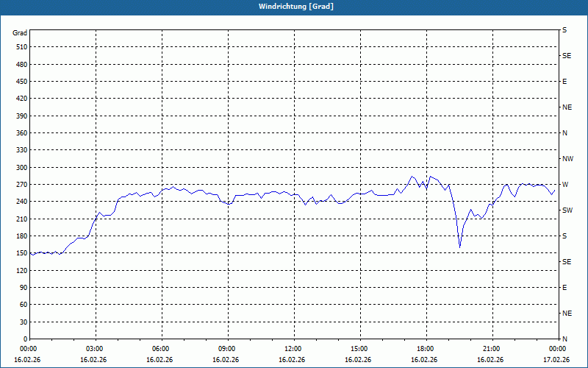Select the 120 degree axis value
This screenshot has width=588, height=368.
point(21,270)
